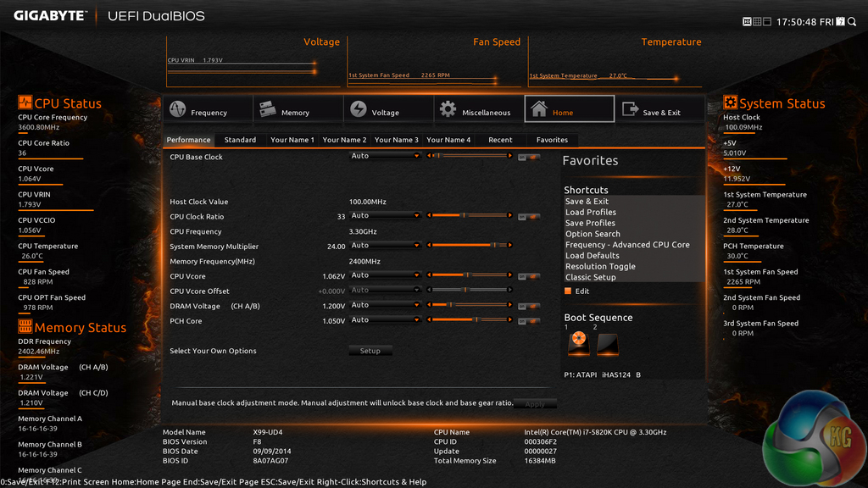The height and width of the screenshot is (488, 868).
Task: Click Load Defaults in the Shortcuts list
Action: [x=593, y=255]
